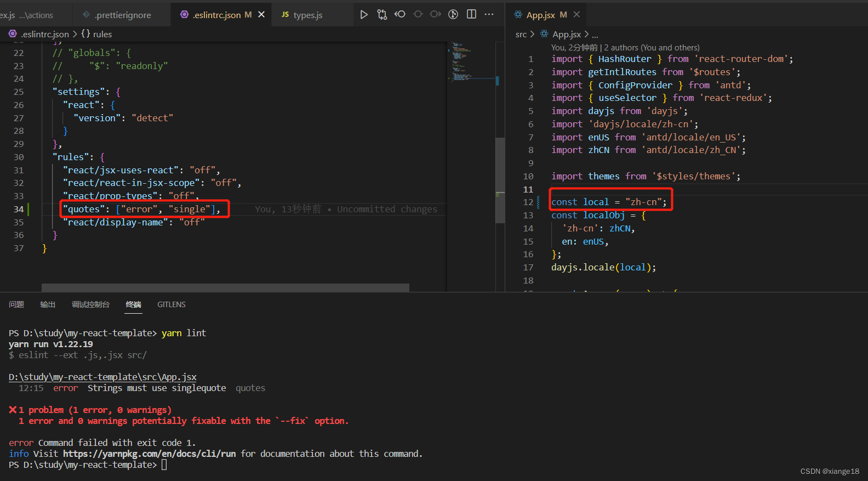Click the src breadcrumb segment

[x=521, y=34]
